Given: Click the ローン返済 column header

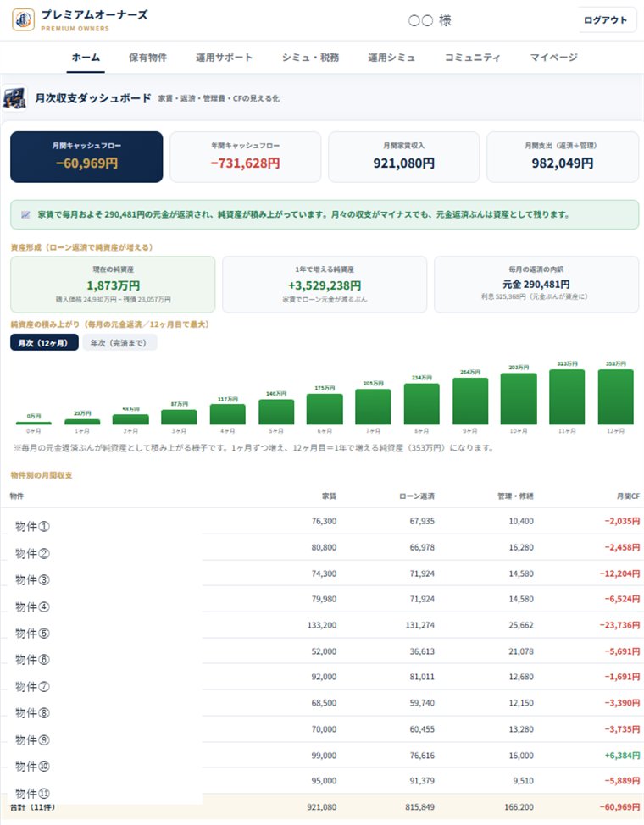Looking at the screenshot, I should (x=417, y=496).
